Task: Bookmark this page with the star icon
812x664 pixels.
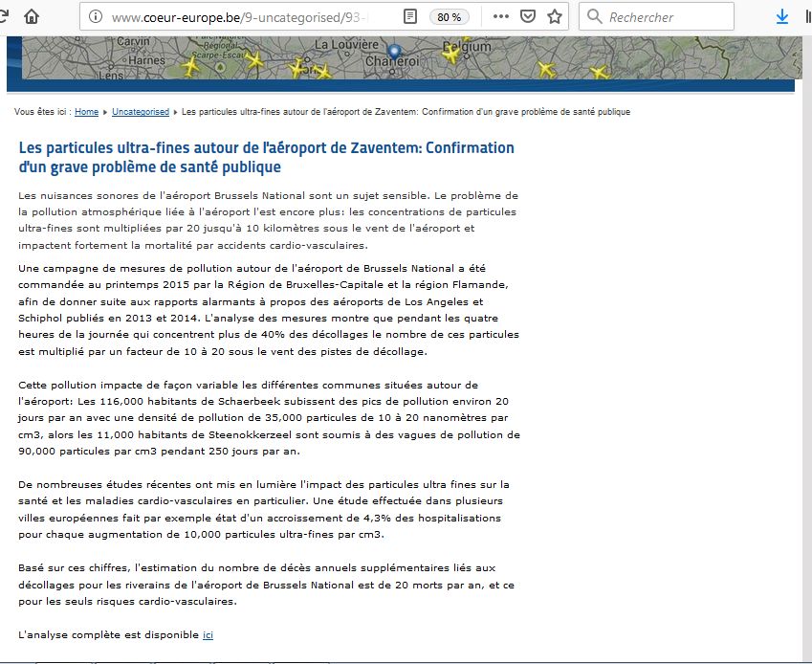Action: (x=555, y=16)
